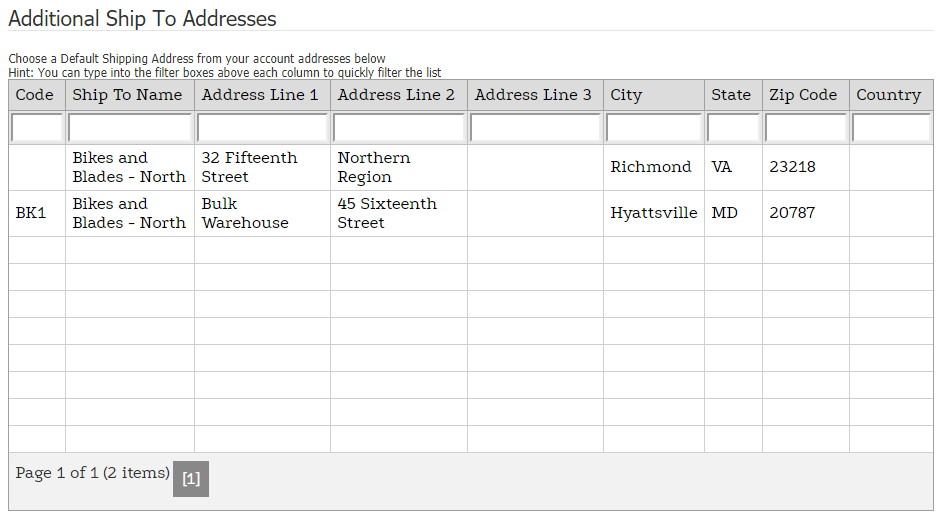Screen dimensions: 944x523
Task: Select the Address Line 3 filter box
Action: click(x=535, y=128)
